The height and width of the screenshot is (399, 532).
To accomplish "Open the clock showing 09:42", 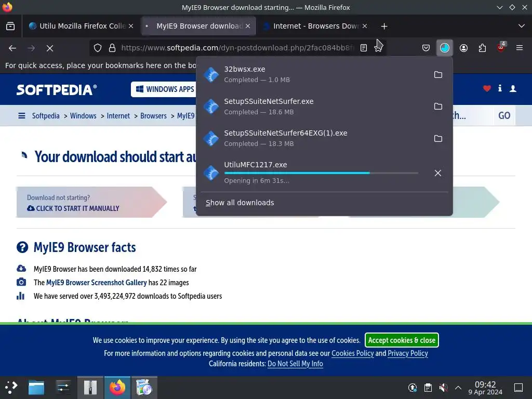I will pos(485,388).
